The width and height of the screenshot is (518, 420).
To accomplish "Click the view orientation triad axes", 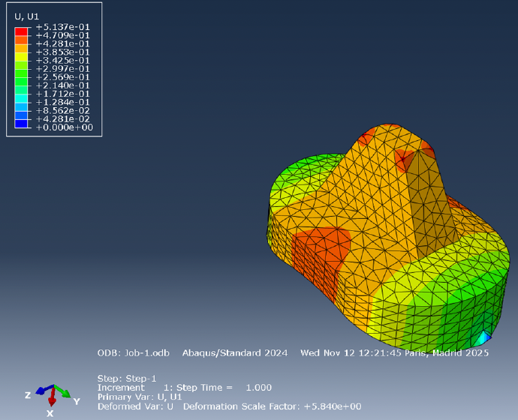I will click(53, 394).
